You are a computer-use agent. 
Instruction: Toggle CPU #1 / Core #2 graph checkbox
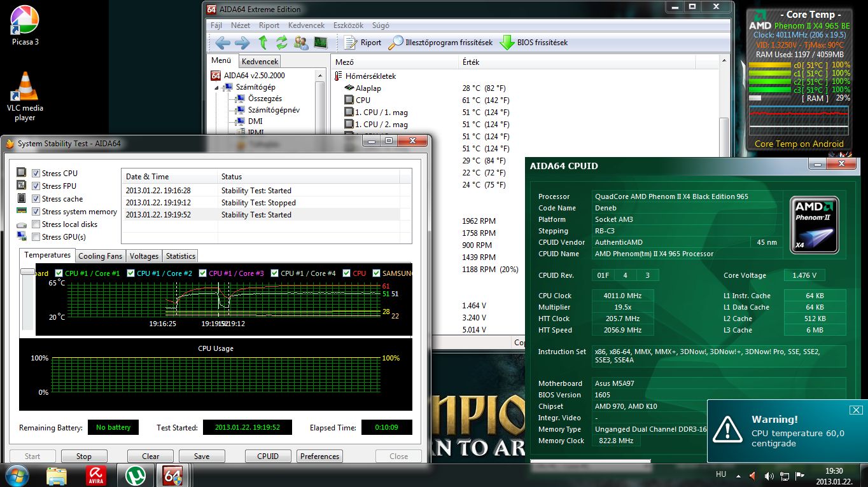[131, 273]
